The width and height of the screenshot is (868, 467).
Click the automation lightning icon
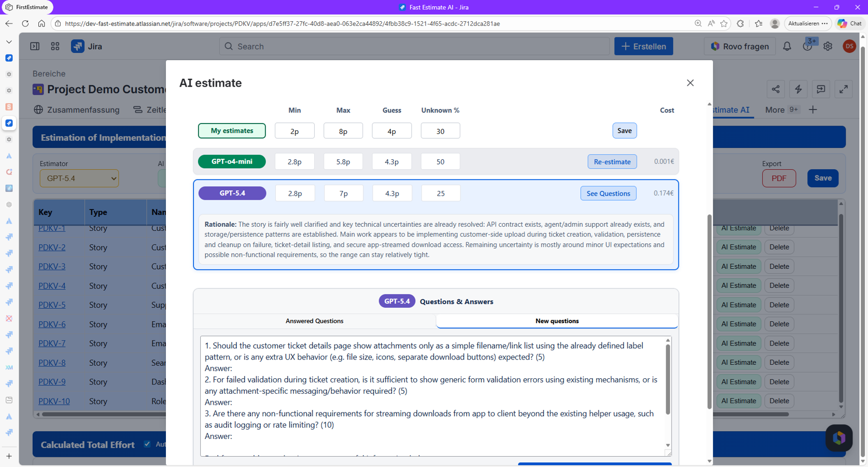click(x=799, y=89)
